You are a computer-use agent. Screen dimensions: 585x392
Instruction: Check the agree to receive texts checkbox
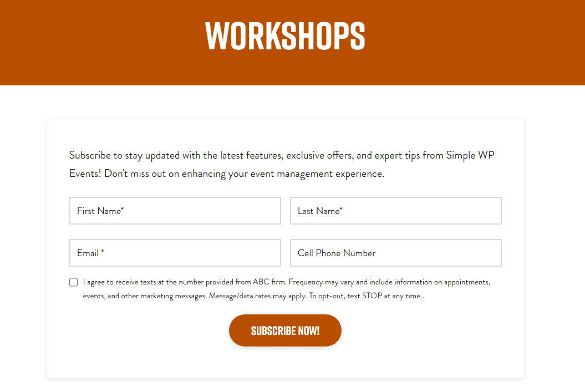click(74, 282)
